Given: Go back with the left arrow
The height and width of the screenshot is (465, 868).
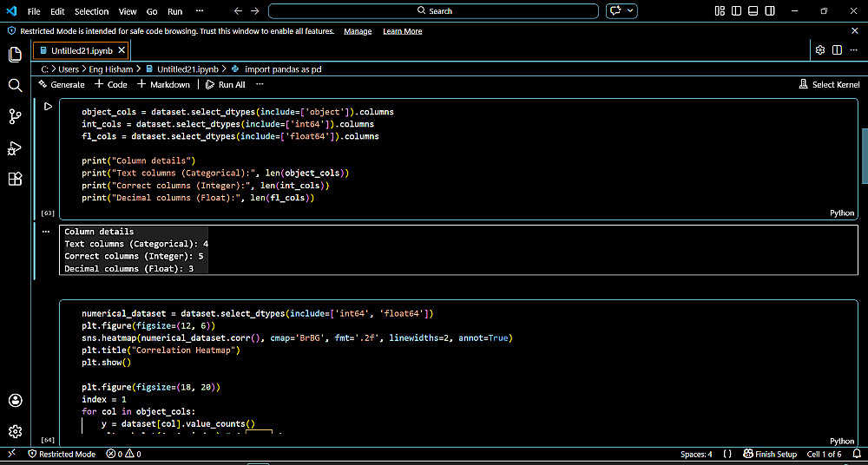Looking at the screenshot, I should [238, 11].
